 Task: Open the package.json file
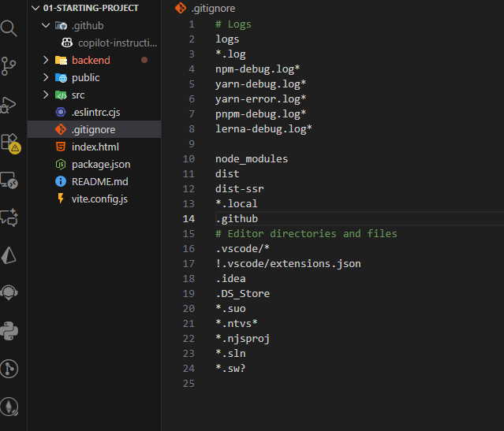tap(100, 165)
